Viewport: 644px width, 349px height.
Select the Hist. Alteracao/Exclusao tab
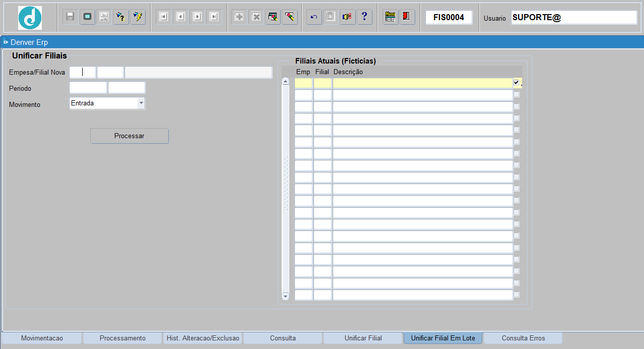pyautogui.click(x=203, y=338)
